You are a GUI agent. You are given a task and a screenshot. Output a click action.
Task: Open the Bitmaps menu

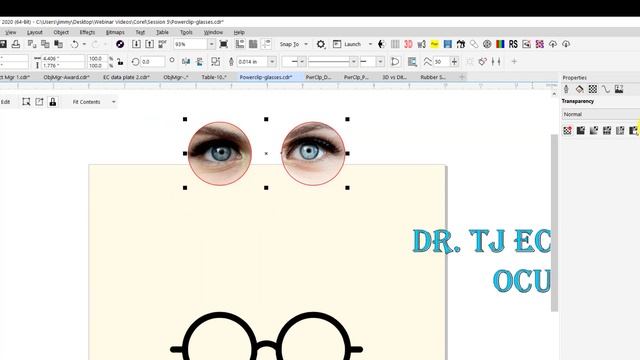(x=115, y=32)
